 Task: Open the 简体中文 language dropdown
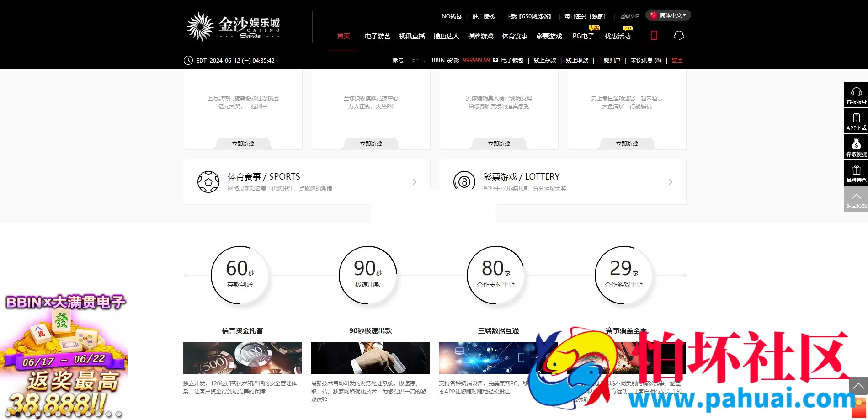[668, 16]
